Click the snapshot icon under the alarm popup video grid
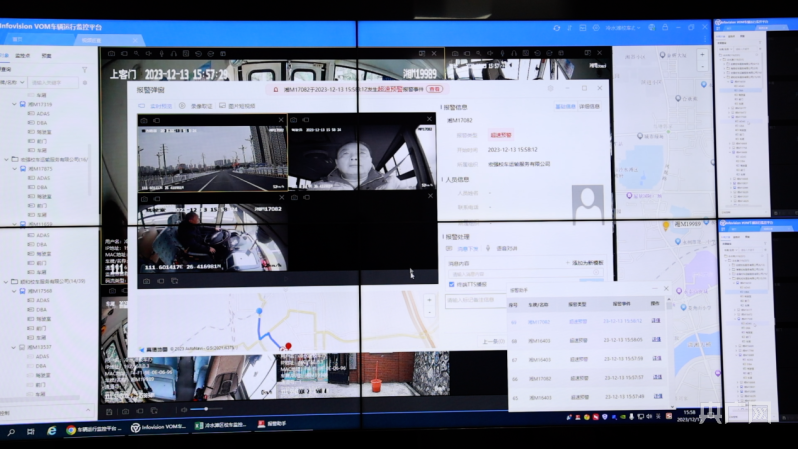Screen dimensions: 798x449 tap(147, 281)
